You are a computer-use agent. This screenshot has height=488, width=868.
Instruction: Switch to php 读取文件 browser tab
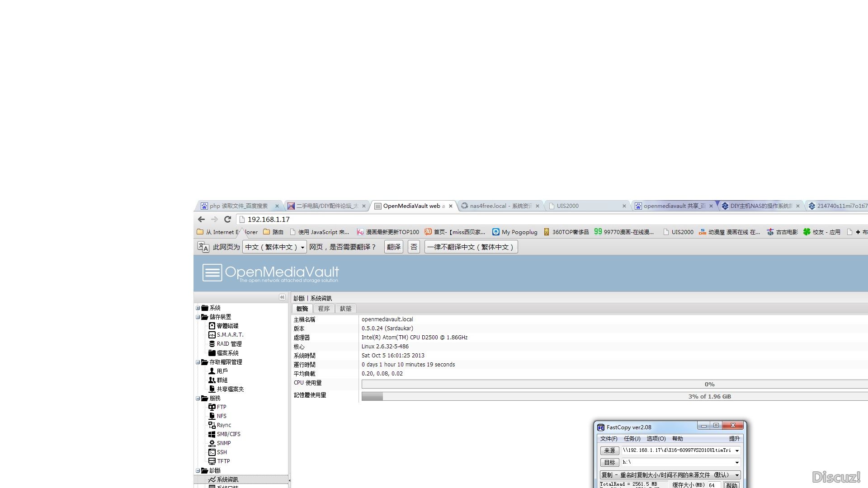(x=239, y=206)
